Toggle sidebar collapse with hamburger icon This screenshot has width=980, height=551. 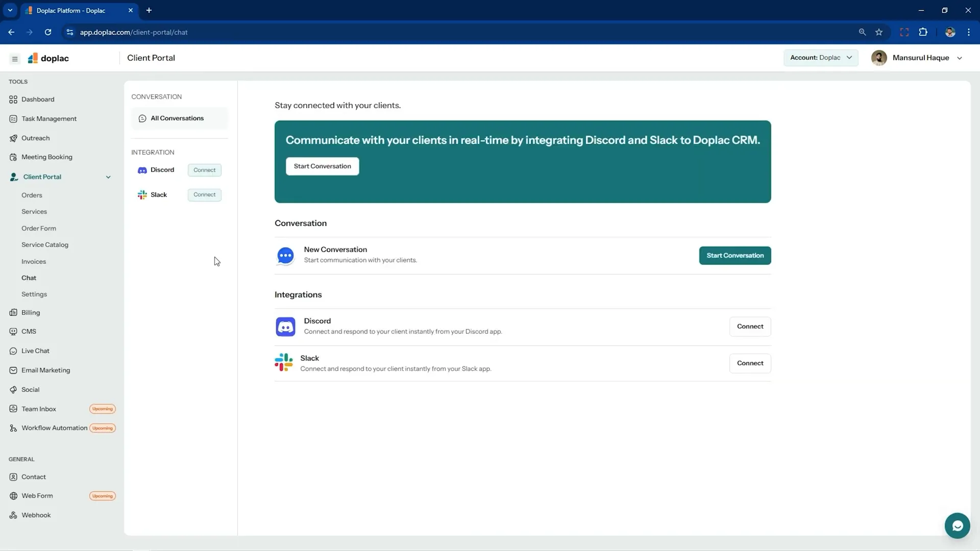[x=15, y=58]
